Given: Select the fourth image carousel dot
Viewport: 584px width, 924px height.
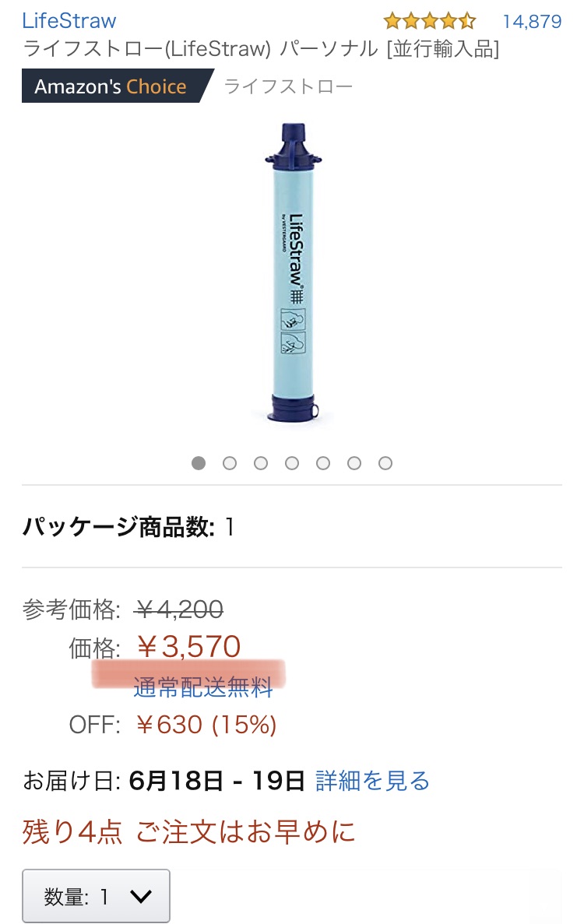Looking at the screenshot, I should tap(292, 463).
